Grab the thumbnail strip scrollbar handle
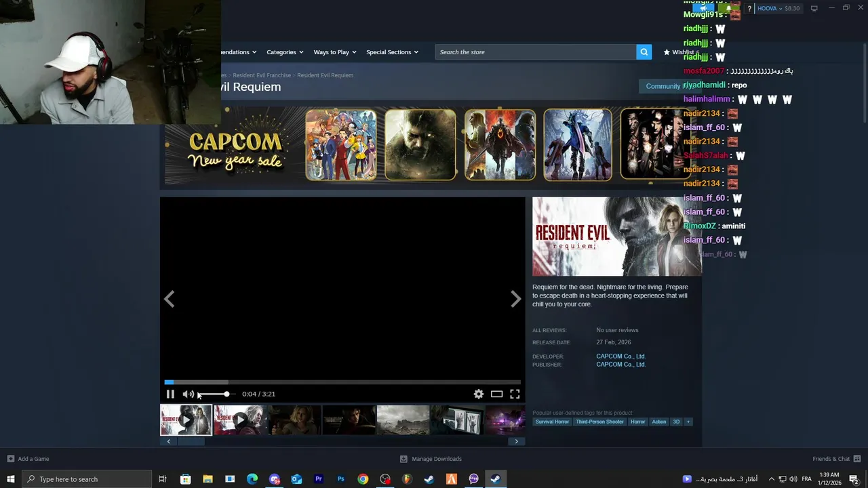 191,441
